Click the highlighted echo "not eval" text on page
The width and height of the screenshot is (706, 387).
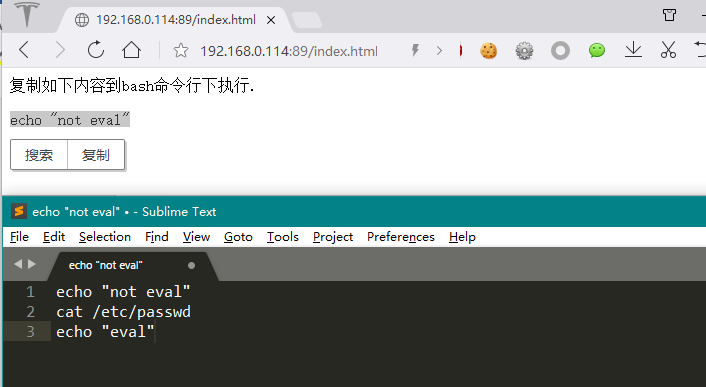pos(70,120)
